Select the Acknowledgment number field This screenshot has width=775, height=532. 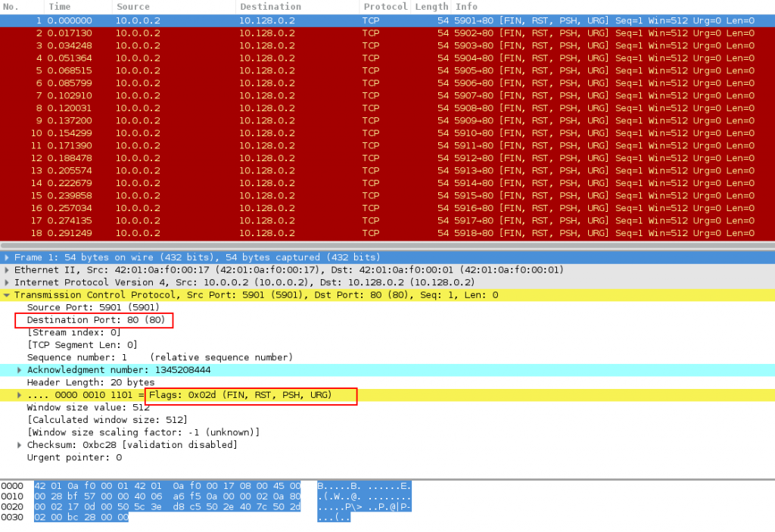(x=118, y=370)
